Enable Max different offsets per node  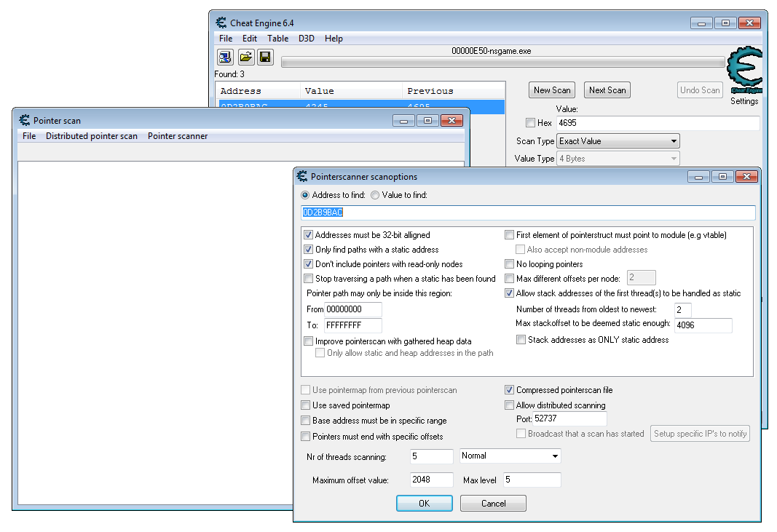(x=510, y=279)
